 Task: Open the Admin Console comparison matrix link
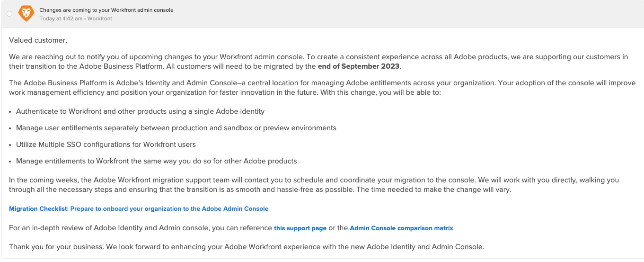point(401,228)
